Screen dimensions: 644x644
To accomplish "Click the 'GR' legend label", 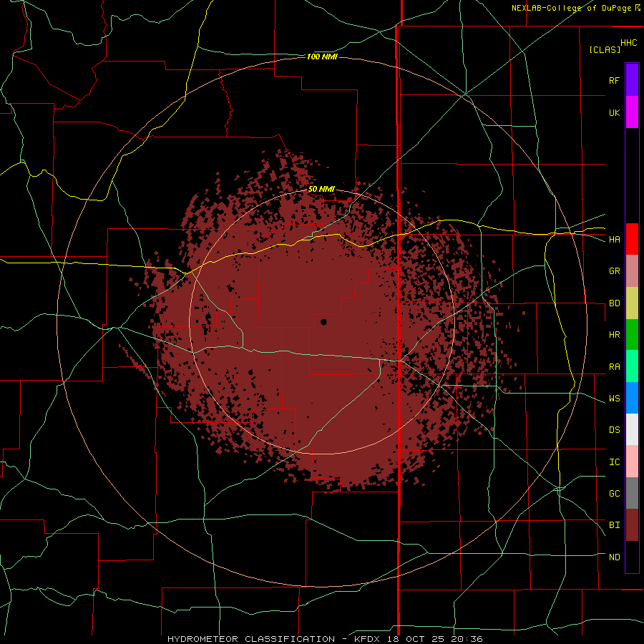I will pyautogui.click(x=614, y=271).
